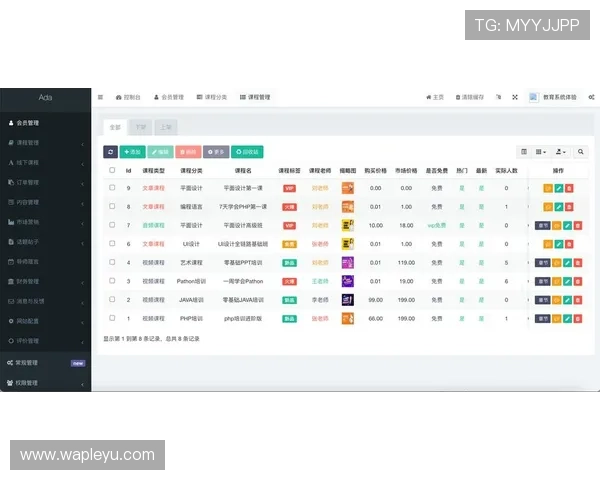Click the 回收站 recycle bin button
Image resolution: width=600 pixels, height=480 pixels.
pos(247,152)
